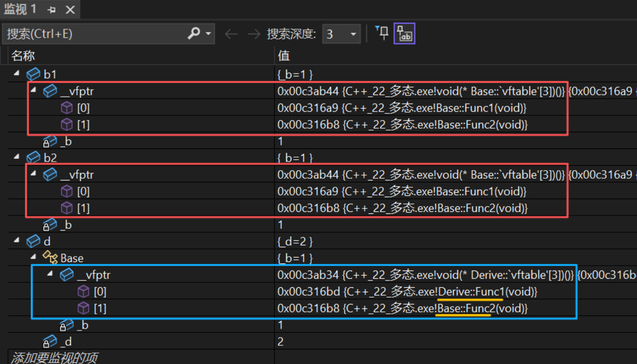637x364 pixels.
Task: Open the 搜索深度 combo box showing 3
Action: [x=341, y=34]
